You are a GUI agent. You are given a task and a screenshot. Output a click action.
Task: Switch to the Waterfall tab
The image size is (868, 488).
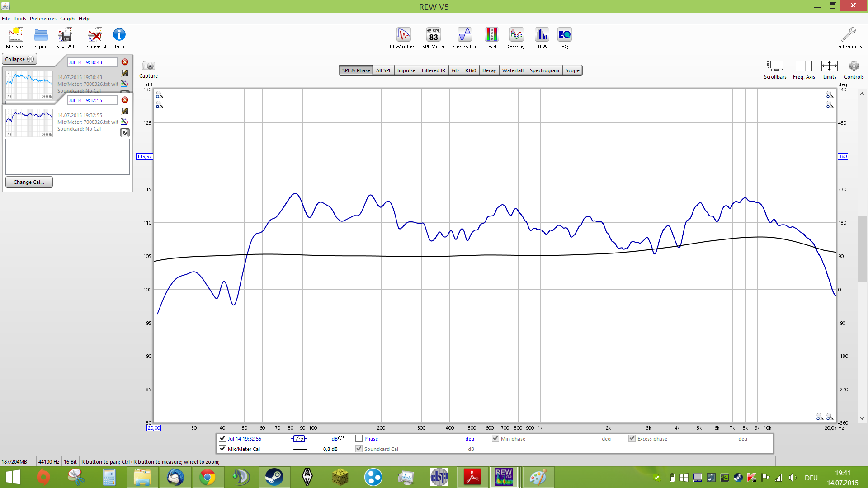pos(513,70)
